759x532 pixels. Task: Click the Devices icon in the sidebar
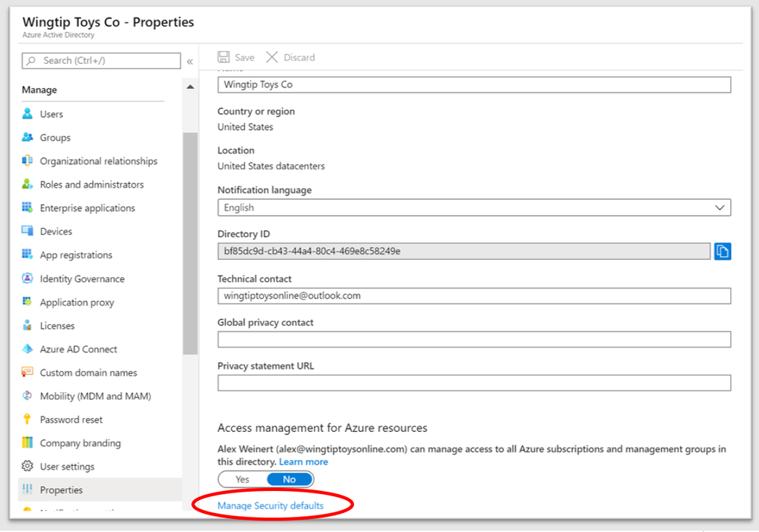(27, 231)
